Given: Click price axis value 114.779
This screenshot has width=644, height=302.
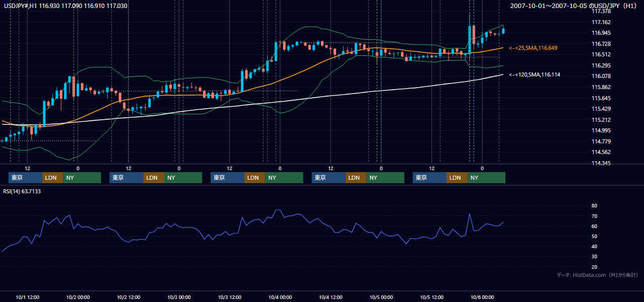Looking at the screenshot, I should (x=601, y=141).
